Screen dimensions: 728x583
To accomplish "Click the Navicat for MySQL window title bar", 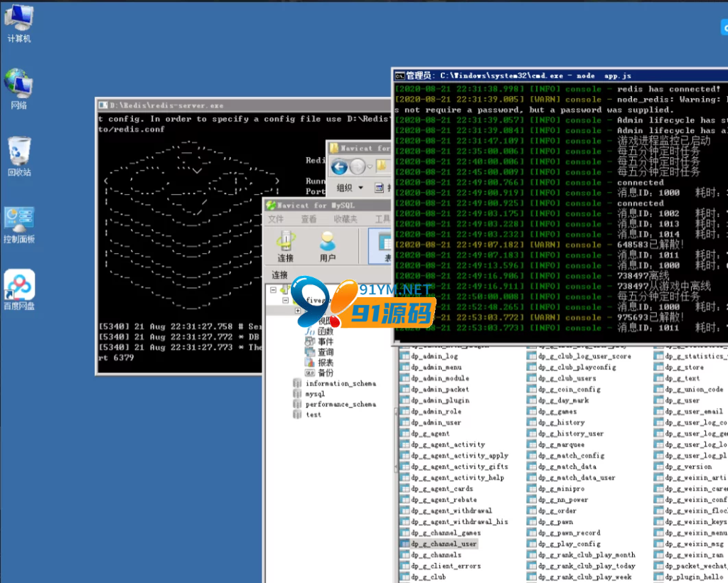I will click(x=327, y=205).
